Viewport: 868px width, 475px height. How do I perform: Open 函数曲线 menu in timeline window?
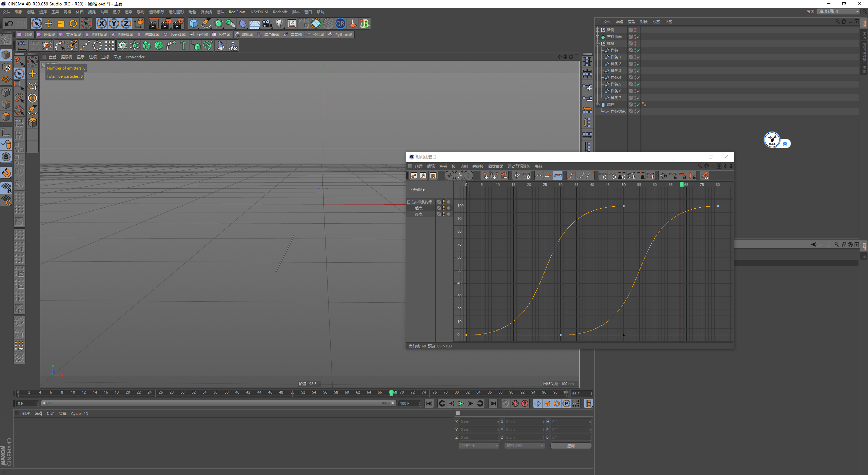(x=495, y=166)
